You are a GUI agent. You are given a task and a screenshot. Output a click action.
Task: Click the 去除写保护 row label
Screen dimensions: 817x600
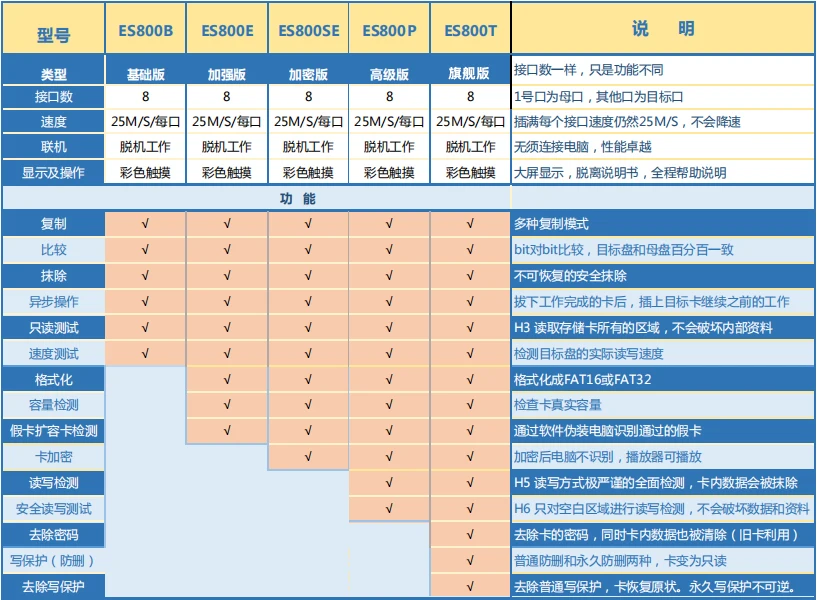coord(53,587)
